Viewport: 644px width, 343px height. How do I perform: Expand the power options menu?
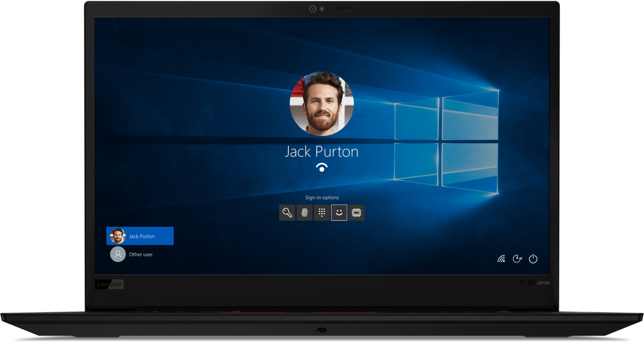pos(533,258)
